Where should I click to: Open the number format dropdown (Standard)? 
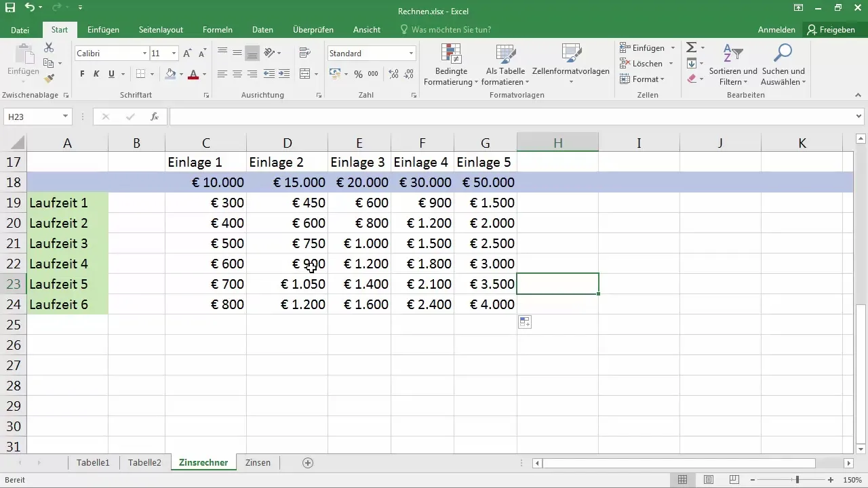411,54
